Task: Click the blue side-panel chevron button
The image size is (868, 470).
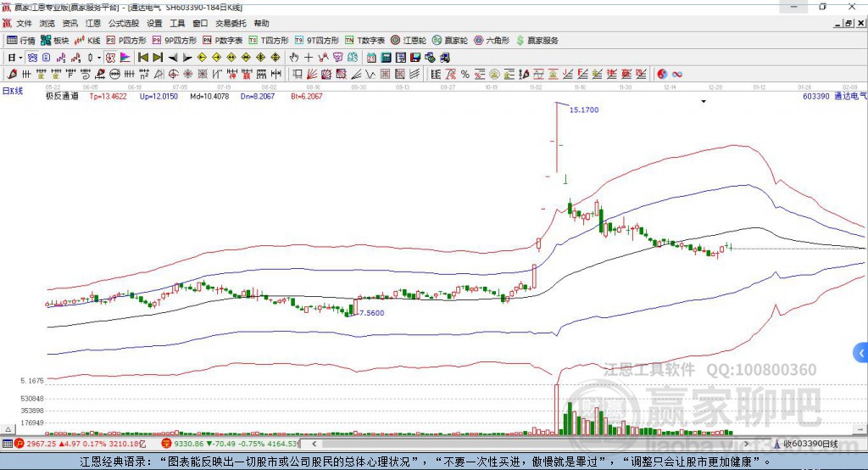Action: [x=861, y=353]
